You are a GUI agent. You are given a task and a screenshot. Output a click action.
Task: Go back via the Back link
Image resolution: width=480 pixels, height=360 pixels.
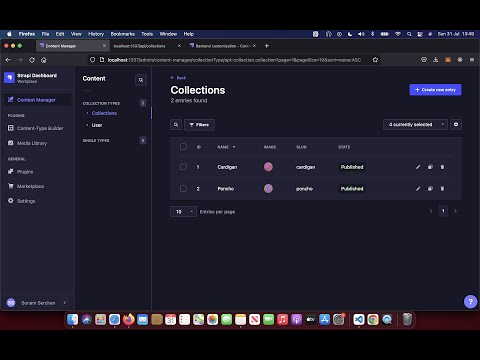[x=178, y=78]
